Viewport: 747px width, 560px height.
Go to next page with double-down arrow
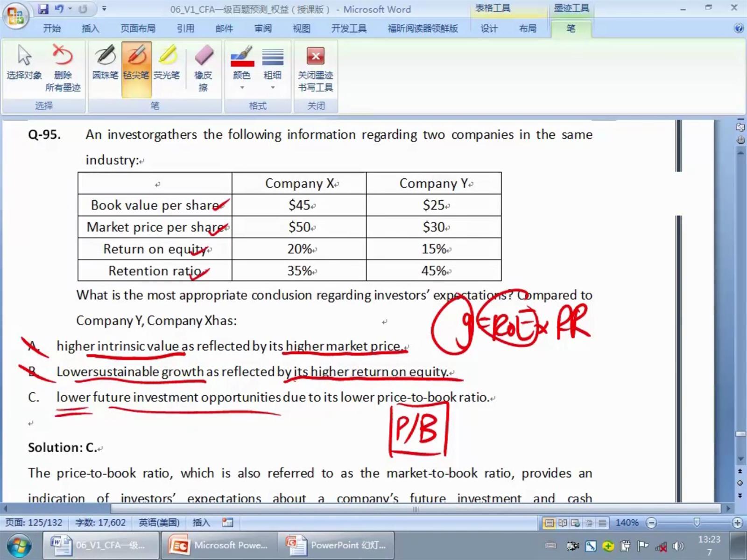tap(740, 495)
